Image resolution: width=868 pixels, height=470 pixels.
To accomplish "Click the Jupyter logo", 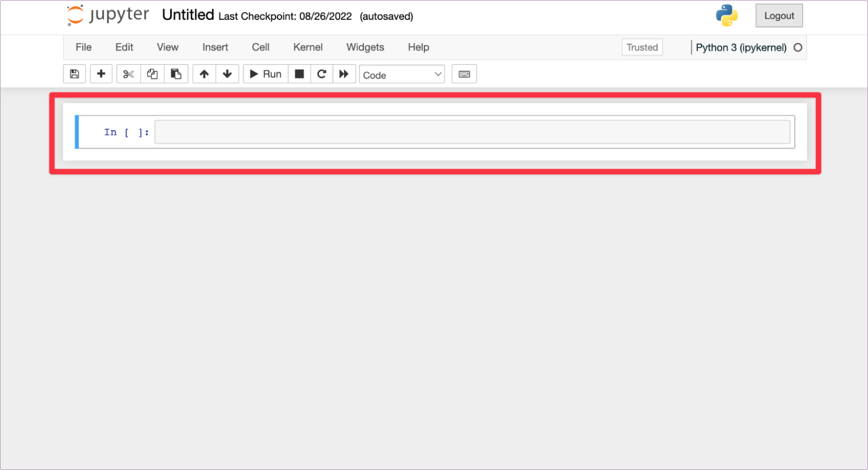I will (108, 15).
